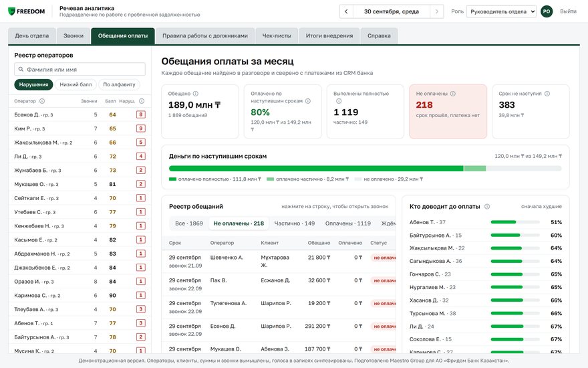The width and height of the screenshot is (588, 368).
Task: Go to previous day with left arrow
Action: [x=346, y=11]
